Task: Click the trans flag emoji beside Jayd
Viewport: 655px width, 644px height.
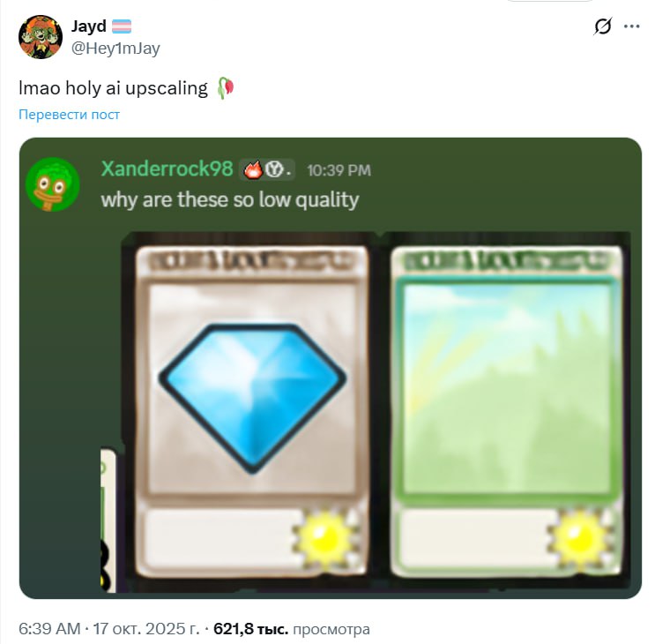Action: coord(122,26)
